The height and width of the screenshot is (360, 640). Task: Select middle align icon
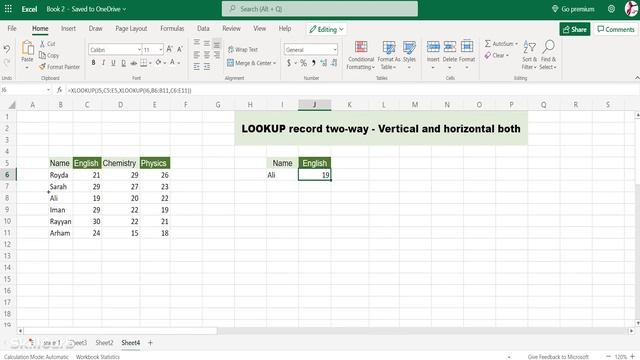point(207,42)
